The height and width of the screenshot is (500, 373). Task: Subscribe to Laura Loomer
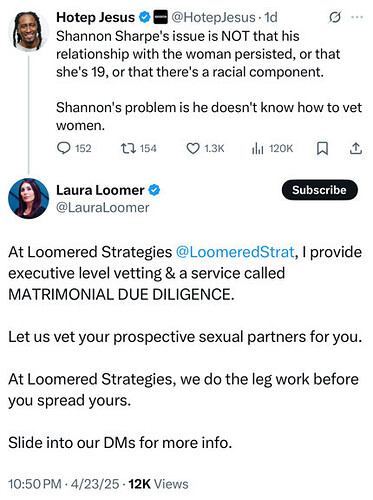click(320, 190)
